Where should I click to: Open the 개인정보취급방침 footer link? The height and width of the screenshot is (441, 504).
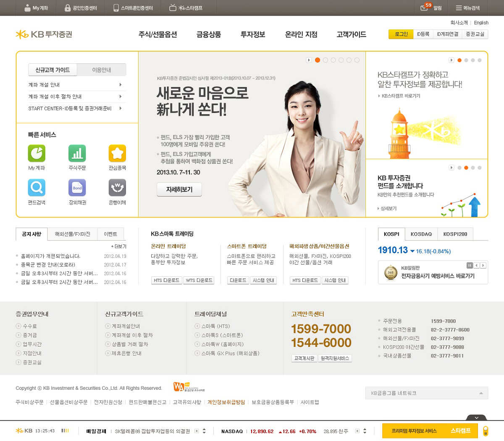tap(226, 402)
